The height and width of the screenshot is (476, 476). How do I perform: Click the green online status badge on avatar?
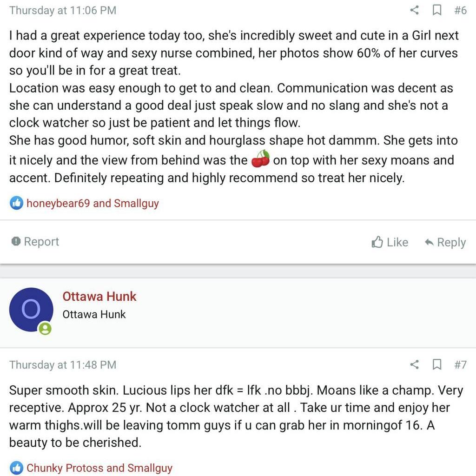[45, 329]
